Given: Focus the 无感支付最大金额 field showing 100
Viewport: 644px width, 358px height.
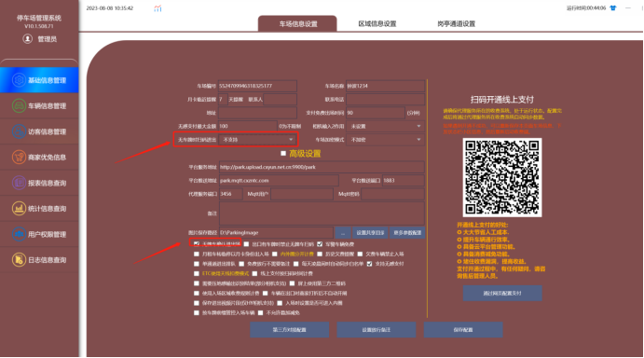Looking at the screenshot, I should [x=247, y=126].
